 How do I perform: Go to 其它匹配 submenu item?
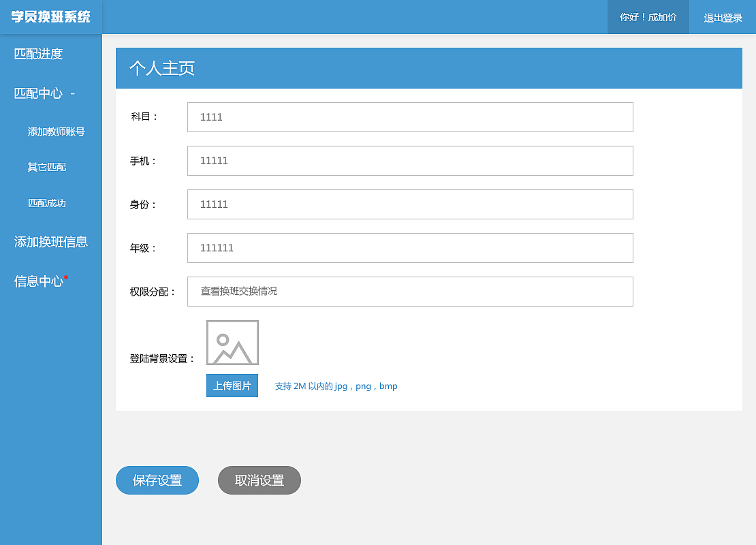[x=47, y=168]
